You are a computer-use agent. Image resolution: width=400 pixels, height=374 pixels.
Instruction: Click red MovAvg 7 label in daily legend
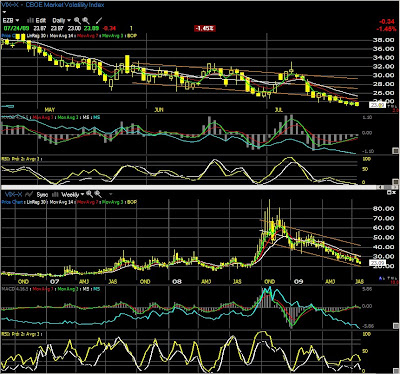click(x=88, y=35)
